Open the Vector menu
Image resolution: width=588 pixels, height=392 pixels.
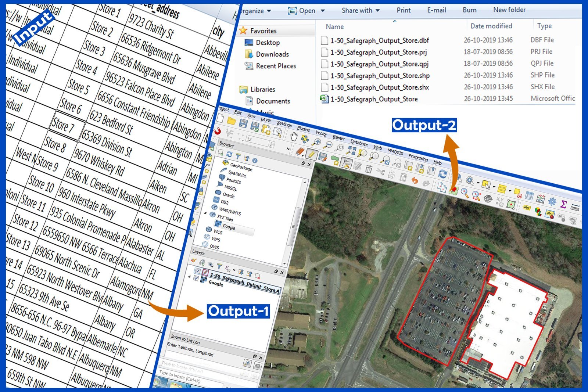(x=322, y=133)
